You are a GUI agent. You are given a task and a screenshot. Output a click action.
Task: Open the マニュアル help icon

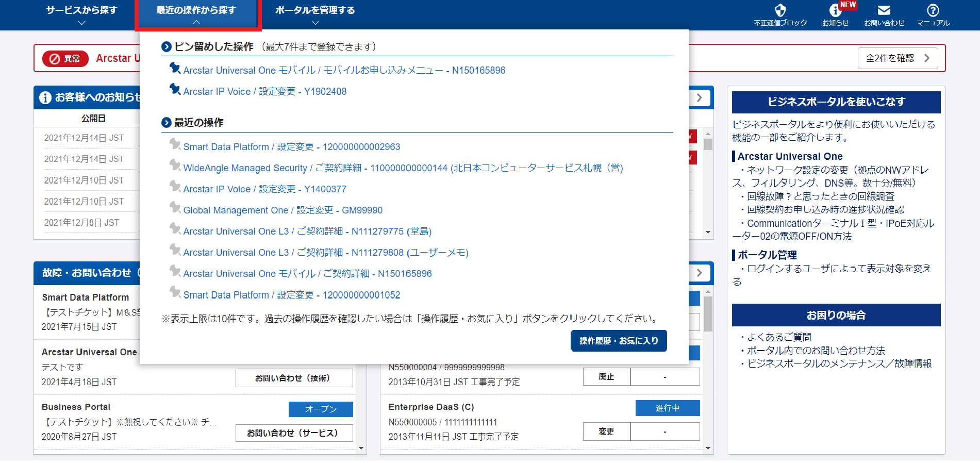(x=933, y=10)
